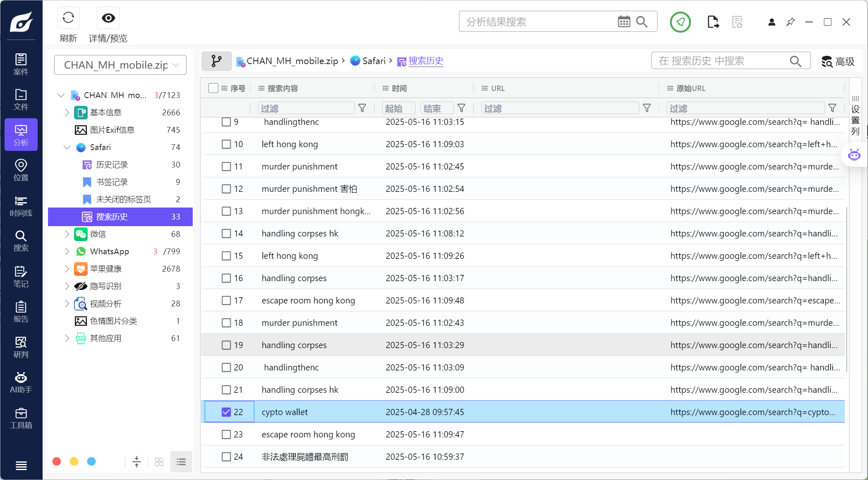
Task: Click the red color dot
Action: (x=57, y=461)
